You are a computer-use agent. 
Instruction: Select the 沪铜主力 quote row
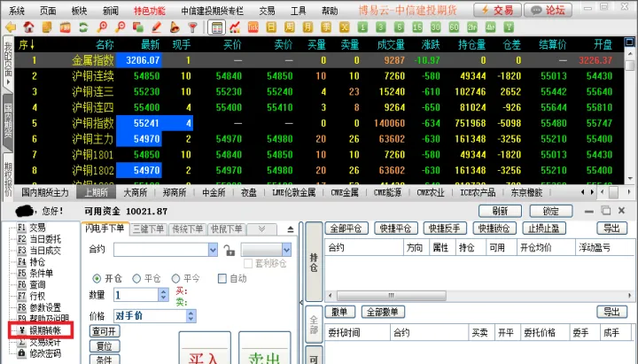pos(319,139)
